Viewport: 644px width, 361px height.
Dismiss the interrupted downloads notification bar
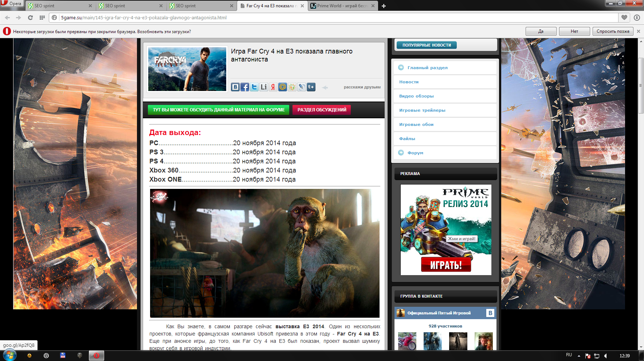click(x=639, y=31)
